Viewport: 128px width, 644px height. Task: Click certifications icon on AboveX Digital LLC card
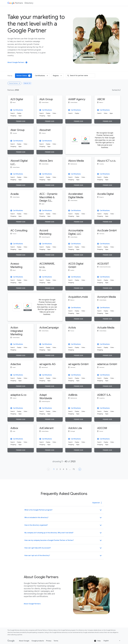click(x=11, y=174)
